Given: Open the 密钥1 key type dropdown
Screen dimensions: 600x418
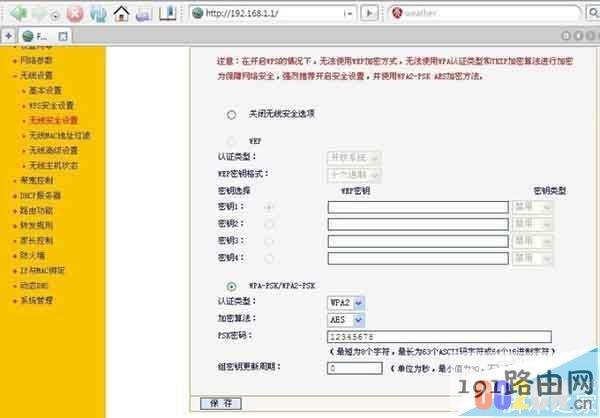Looking at the screenshot, I should [532, 207].
